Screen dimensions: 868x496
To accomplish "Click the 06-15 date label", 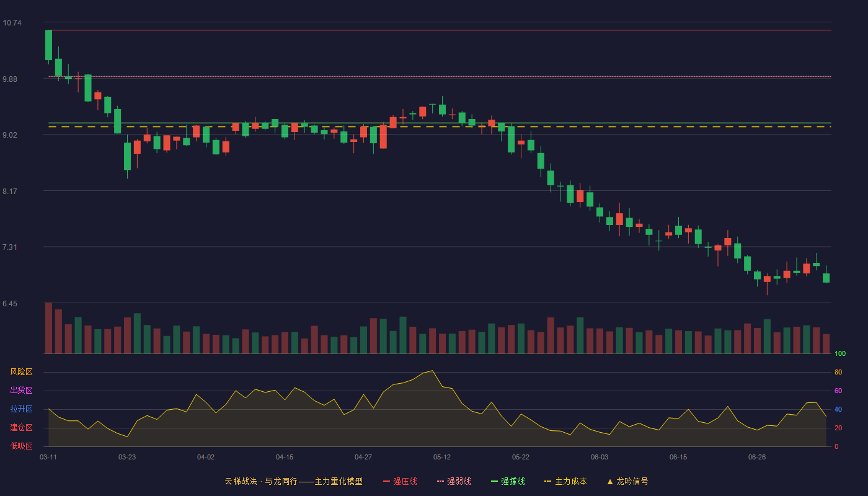I will (x=678, y=457).
